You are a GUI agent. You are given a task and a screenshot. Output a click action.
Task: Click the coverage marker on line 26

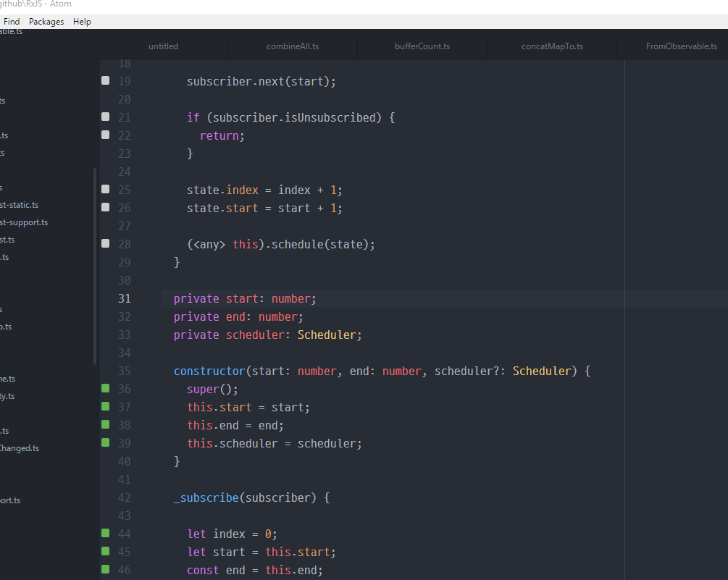tap(105, 207)
